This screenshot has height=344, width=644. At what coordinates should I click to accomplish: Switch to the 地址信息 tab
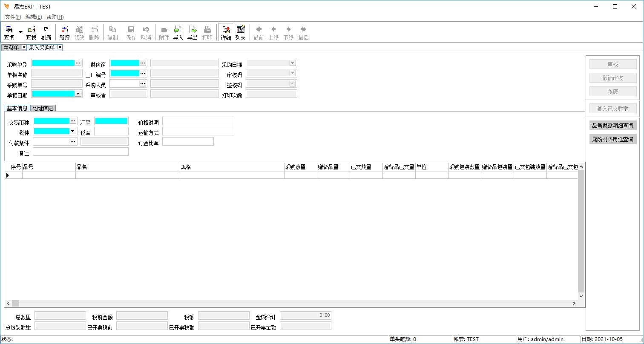[x=43, y=108]
